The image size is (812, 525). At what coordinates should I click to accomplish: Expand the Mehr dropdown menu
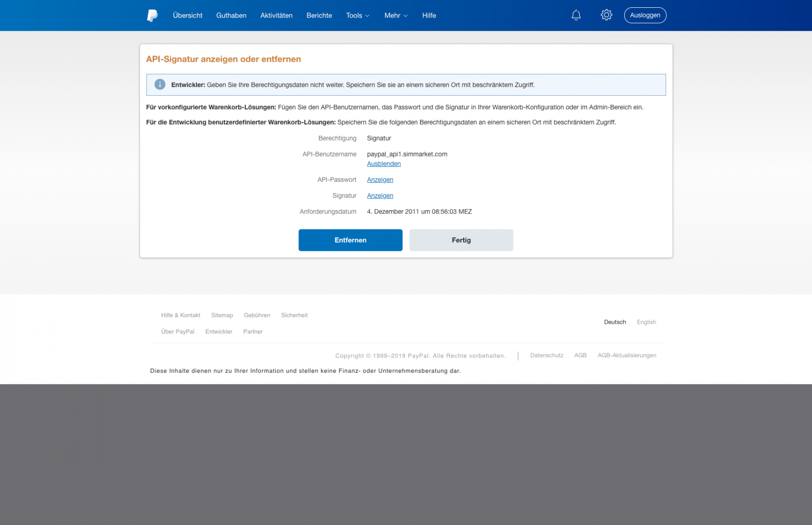click(x=396, y=16)
